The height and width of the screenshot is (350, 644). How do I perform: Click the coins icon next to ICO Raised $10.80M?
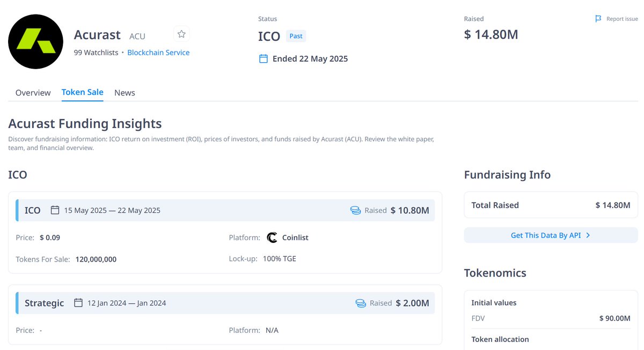tap(355, 210)
